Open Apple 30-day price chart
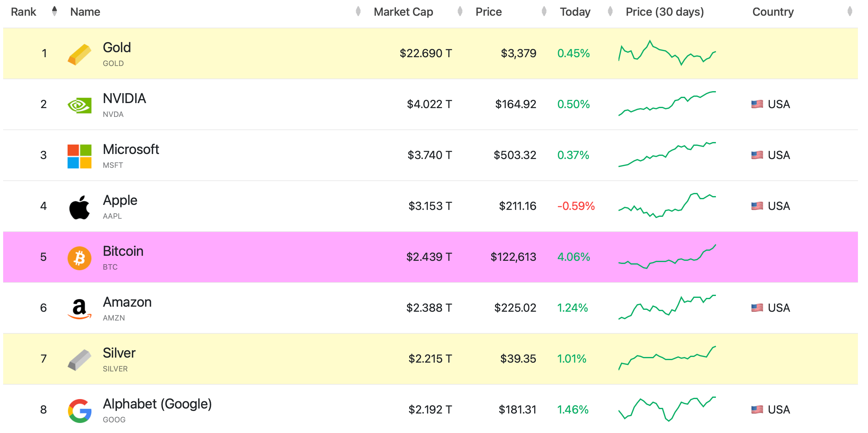 pyautogui.click(x=667, y=205)
